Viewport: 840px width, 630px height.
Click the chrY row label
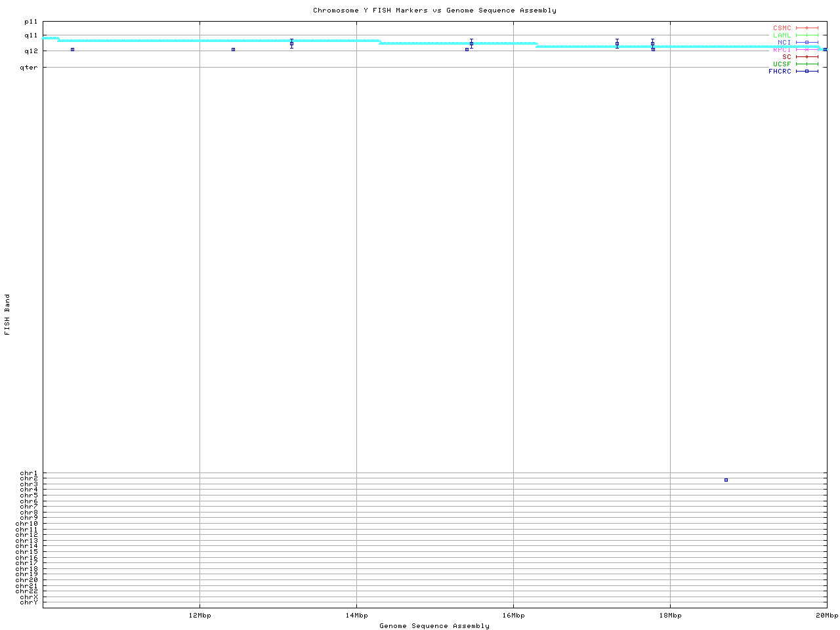(x=29, y=602)
